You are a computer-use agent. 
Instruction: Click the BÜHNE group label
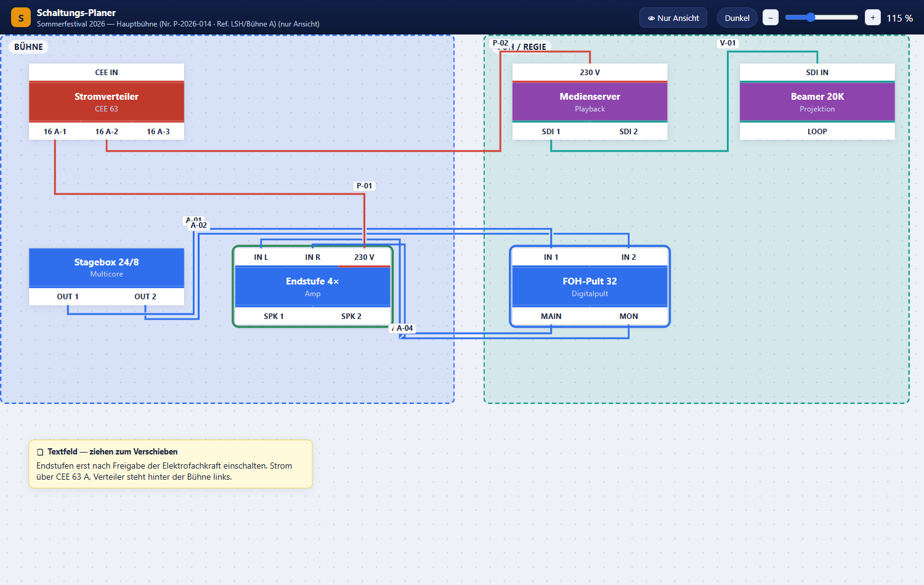click(29, 47)
